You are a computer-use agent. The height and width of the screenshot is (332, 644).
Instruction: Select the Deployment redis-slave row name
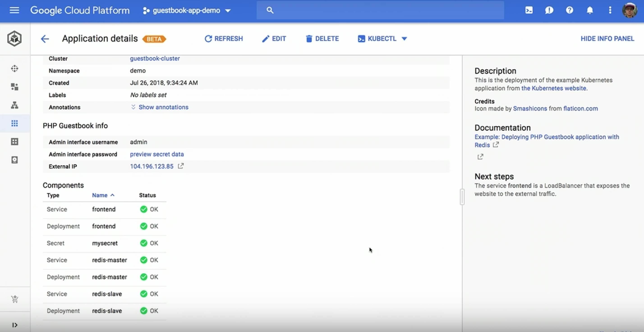107,311
